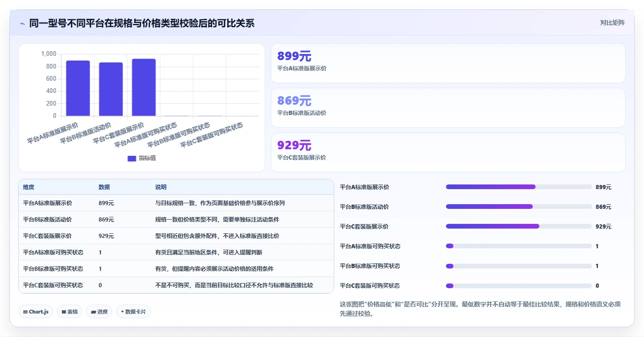
Task: Click the 869元 cell in the table
Action: pos(106,220)
